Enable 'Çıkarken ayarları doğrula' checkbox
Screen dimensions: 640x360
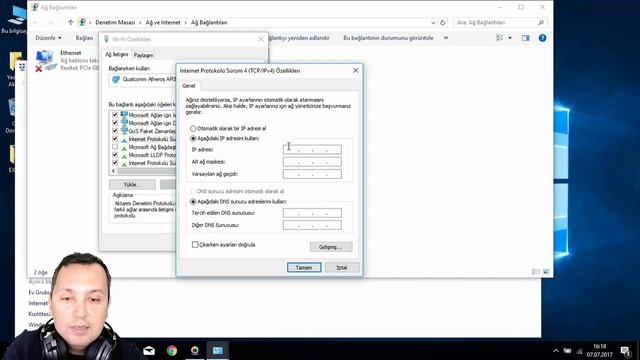click(195, 244)
